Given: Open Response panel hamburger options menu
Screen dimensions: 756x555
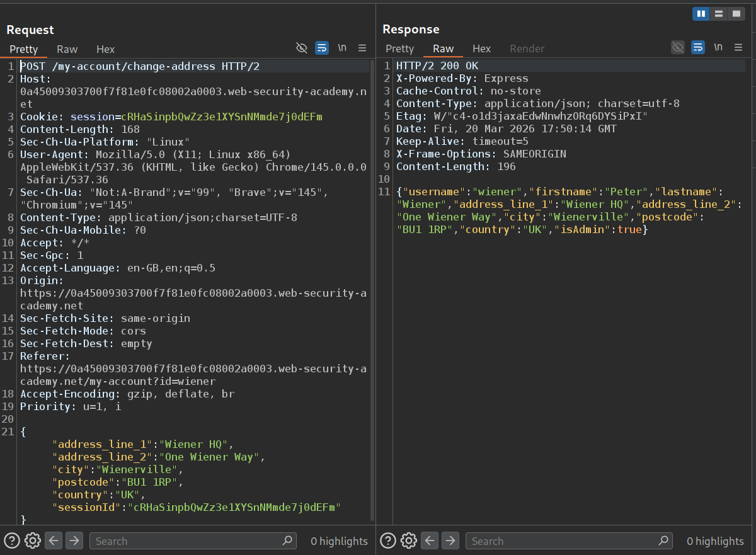Looking at the screenshot, I should point(738,48).
